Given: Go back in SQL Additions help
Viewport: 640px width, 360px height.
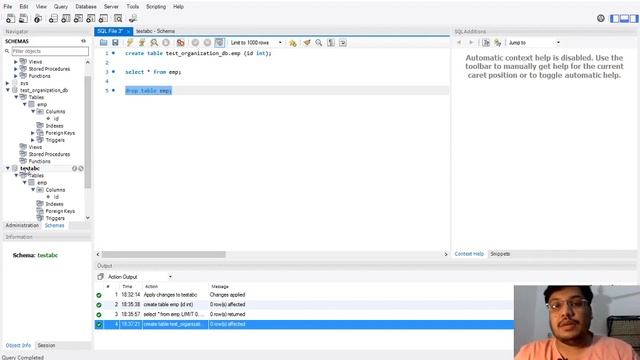Looking at the screenshot, I should pyautogui.click(x=459, y=42).
